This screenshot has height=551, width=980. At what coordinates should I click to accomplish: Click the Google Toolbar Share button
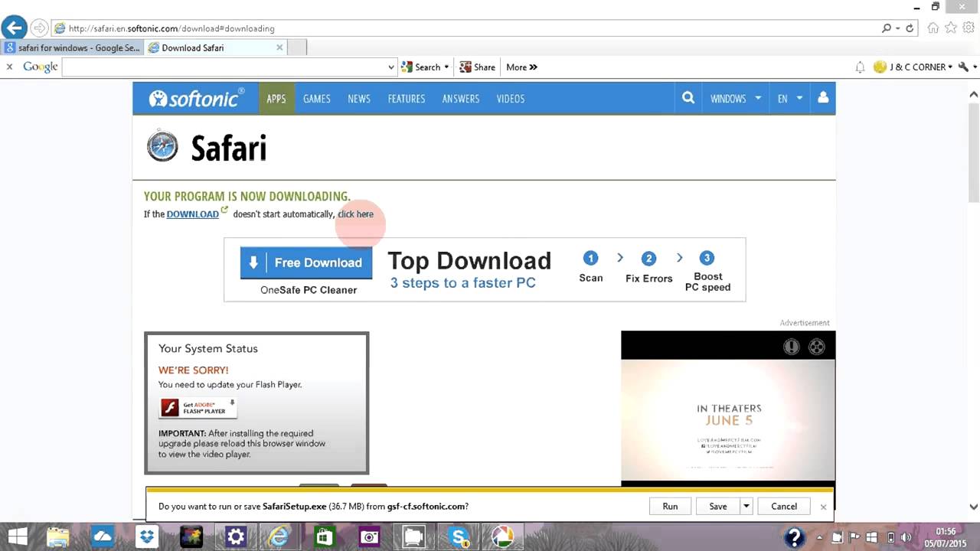click(x=477, y=67)
